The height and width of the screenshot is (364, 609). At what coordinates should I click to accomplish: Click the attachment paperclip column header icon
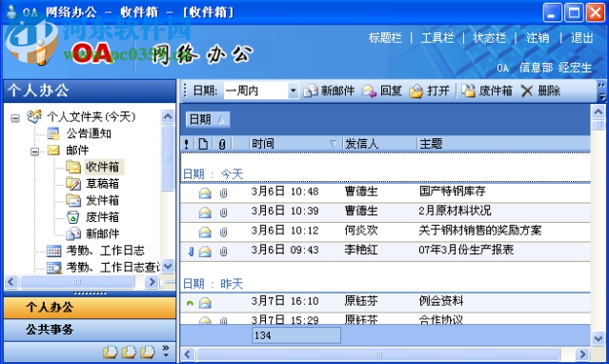tap(222, 145)
